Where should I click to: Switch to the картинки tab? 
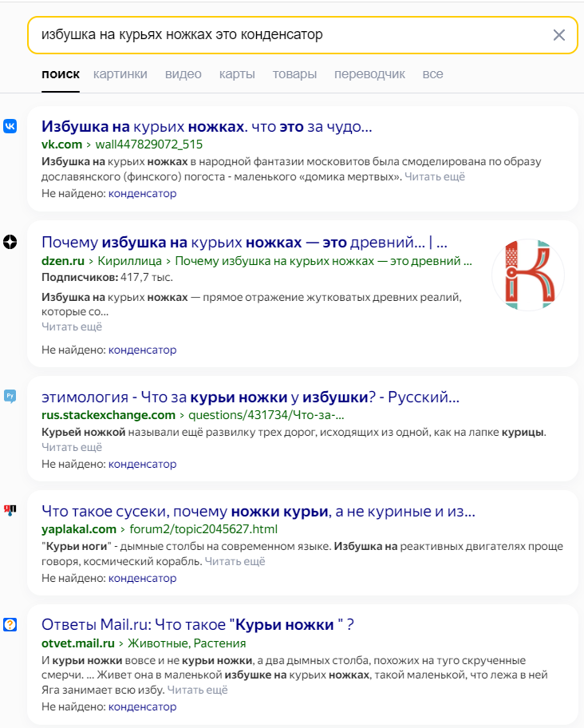(120, 73)
